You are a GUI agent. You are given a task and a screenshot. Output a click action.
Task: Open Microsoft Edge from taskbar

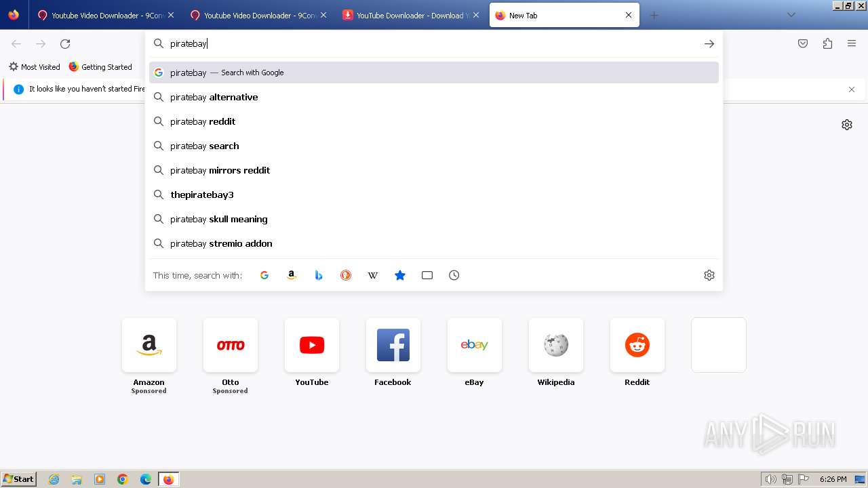(146, 479)
